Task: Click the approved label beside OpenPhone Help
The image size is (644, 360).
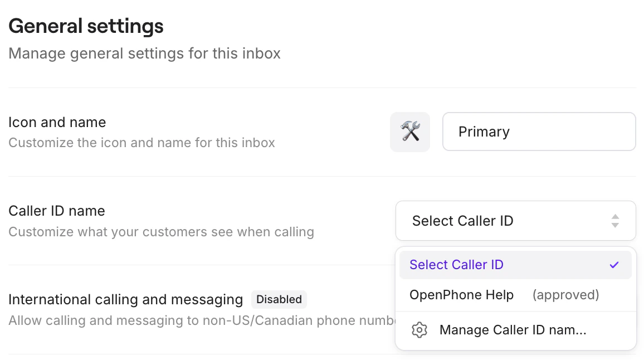Action: coord(565,295)
